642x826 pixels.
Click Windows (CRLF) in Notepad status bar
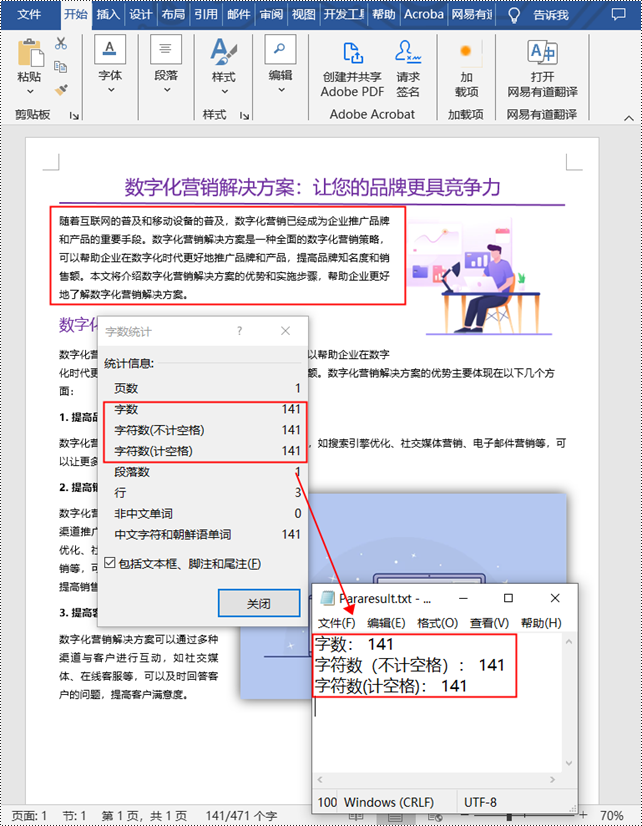(x=389, y=802)
